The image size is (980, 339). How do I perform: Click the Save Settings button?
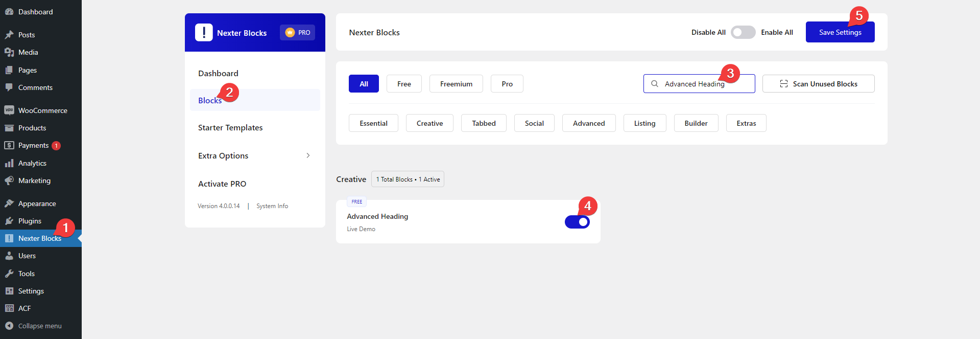pyautogui.click(x=840, y=32)
